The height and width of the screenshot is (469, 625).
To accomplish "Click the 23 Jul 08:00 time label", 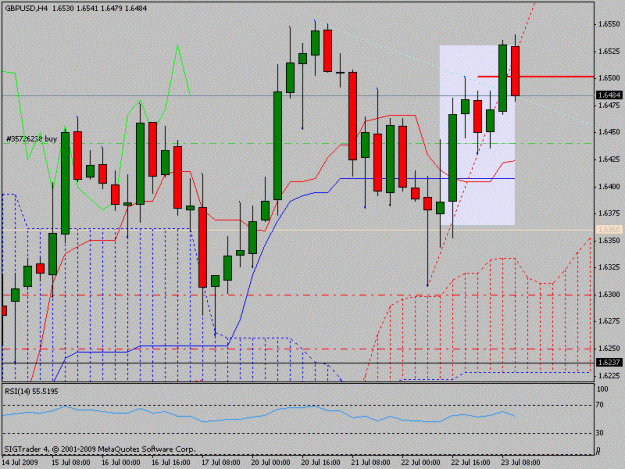I will [x=521, y=463].
